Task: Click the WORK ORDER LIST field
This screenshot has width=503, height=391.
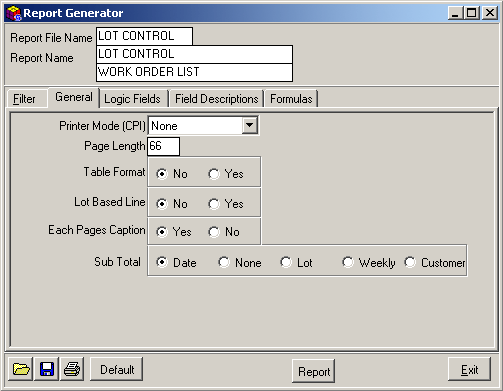Action: [194, 72]
